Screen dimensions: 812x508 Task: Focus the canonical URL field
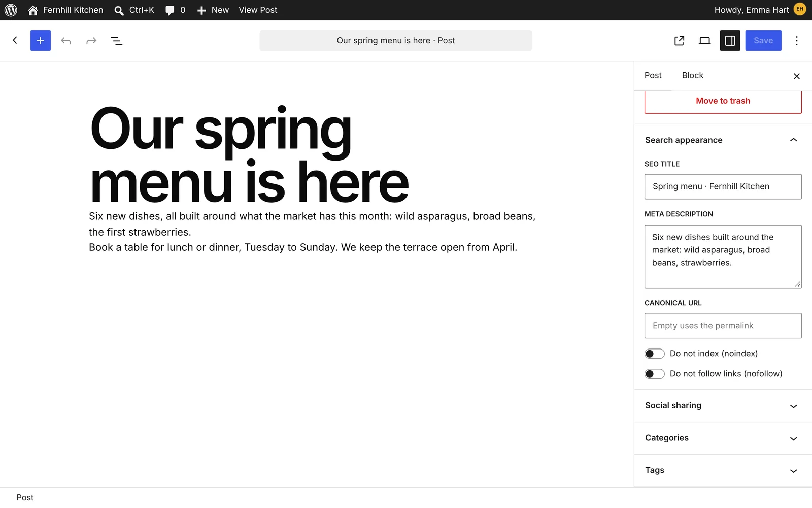tap(723, 326)
